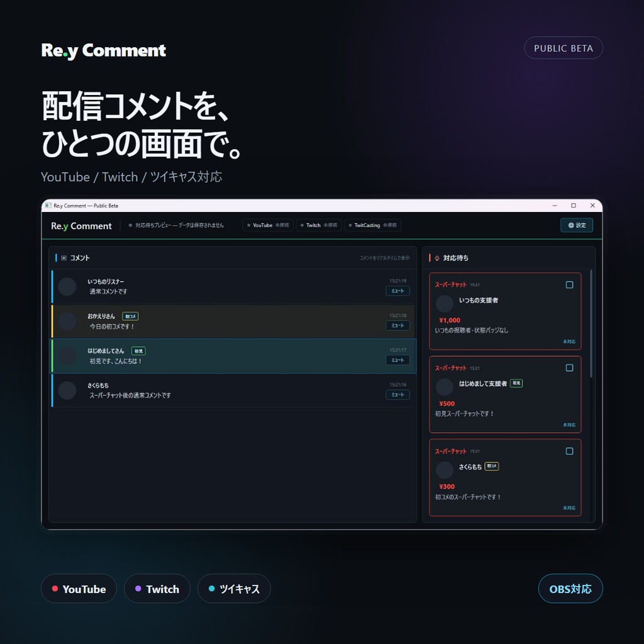
Task: Minimize the Re.y Comment window
Action: click(x=555, y=206)
